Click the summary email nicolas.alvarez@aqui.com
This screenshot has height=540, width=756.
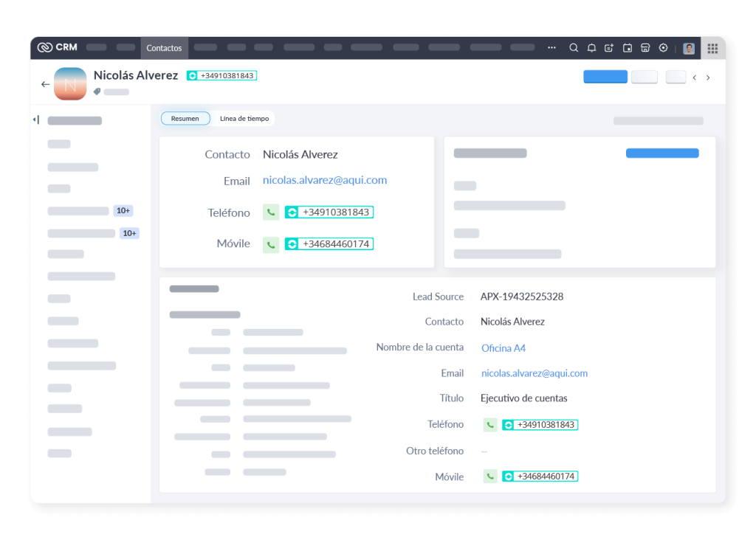click(325, 180)
